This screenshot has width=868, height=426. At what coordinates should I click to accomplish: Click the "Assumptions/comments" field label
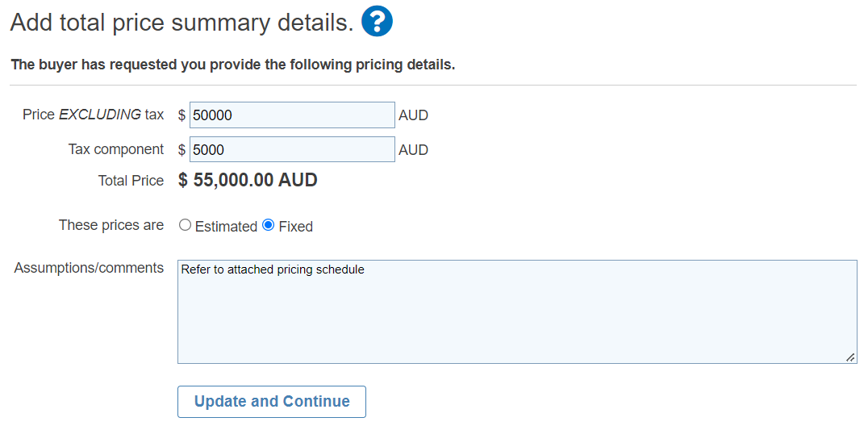89,268
